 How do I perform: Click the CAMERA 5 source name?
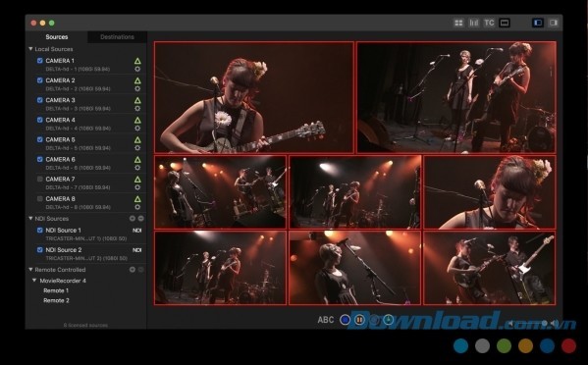coord(60,139)
